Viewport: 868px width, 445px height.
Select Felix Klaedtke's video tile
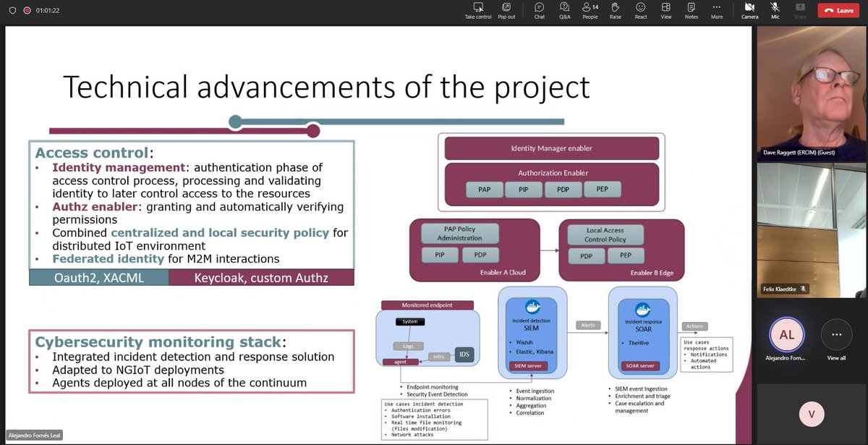[x=812, y=232]
